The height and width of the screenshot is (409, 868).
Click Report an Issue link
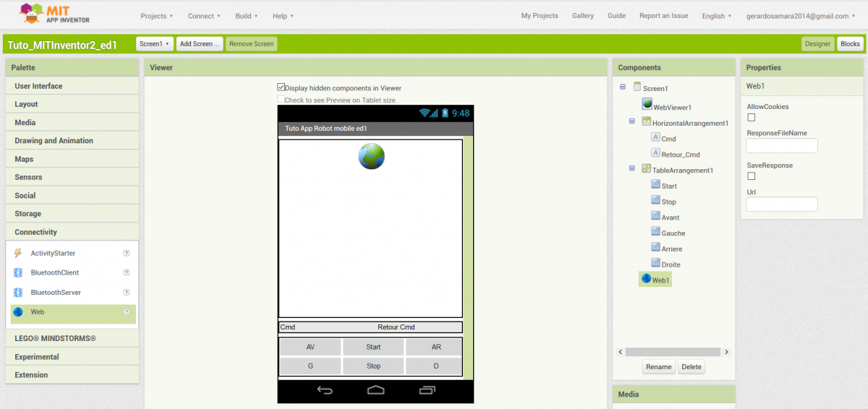click(x=664, y=16)
